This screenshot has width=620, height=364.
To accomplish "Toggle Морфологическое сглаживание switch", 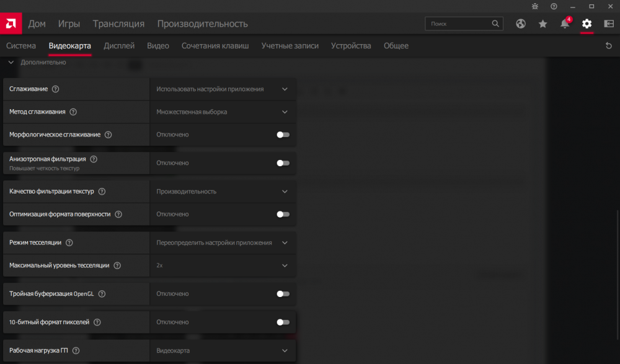I will [x=283, y=135].
